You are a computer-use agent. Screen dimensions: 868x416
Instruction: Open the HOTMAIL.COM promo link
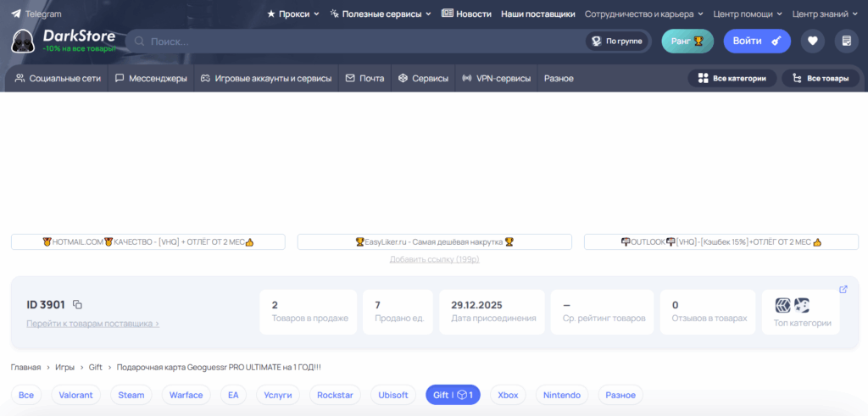pos(148,241)
